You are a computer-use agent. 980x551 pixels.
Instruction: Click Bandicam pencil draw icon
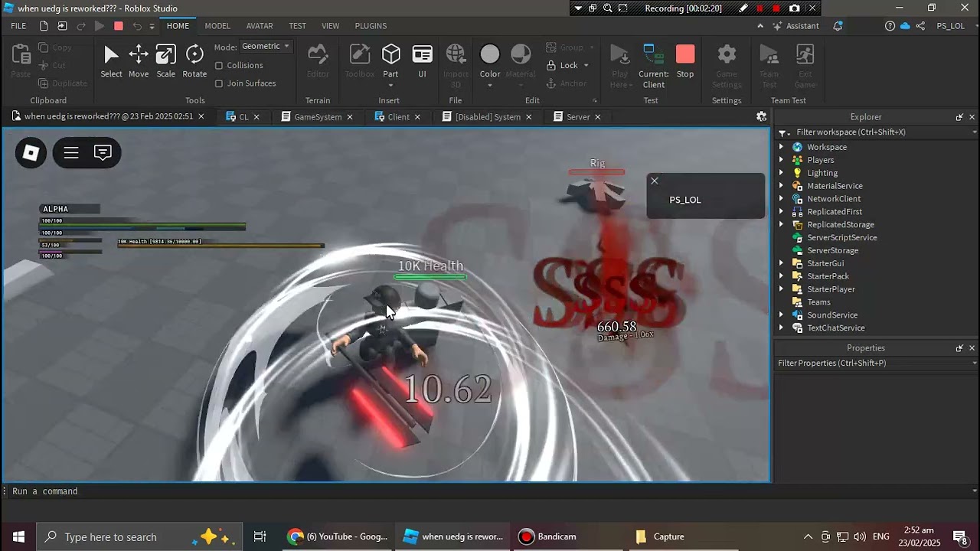pos(743,8)
